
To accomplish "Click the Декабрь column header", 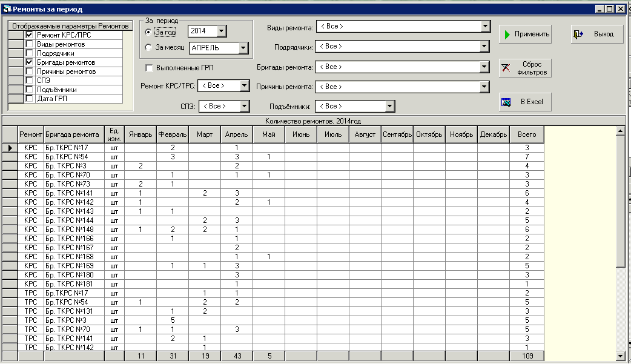I will [x=494, y=134].
